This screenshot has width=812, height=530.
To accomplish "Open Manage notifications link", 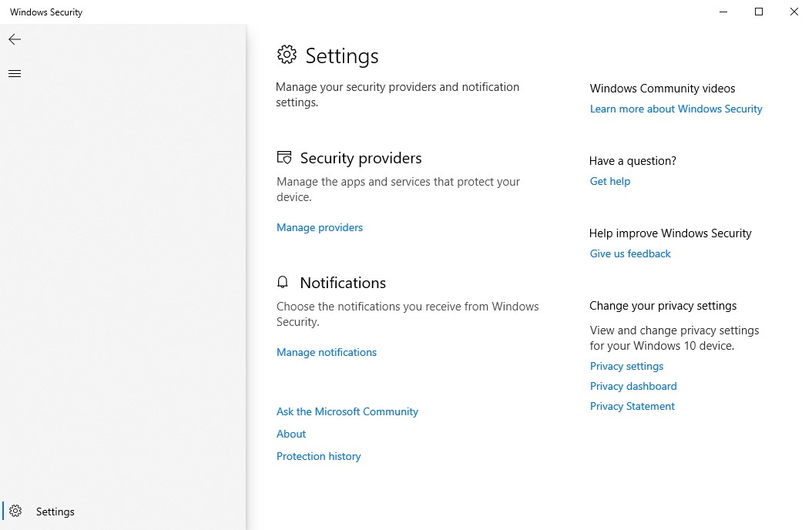I will click(x=326, y=352).
